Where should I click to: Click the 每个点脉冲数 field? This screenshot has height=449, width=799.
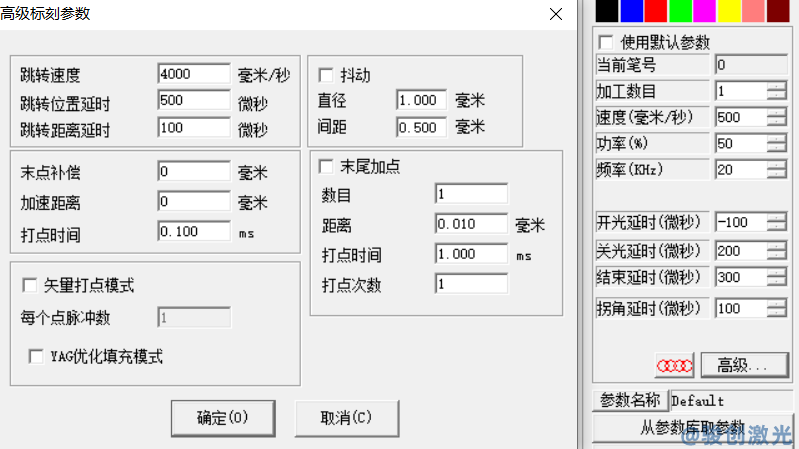pos(194,318)
